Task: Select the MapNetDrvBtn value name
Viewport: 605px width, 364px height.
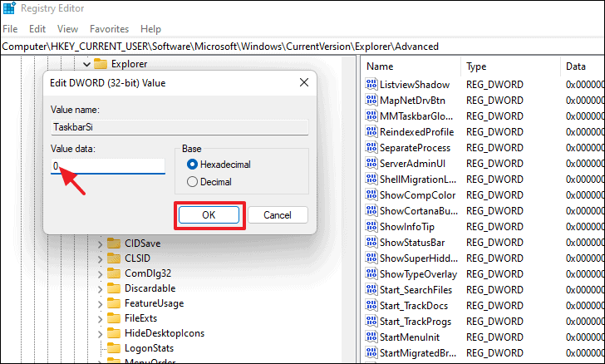Action: click(412, 101)
